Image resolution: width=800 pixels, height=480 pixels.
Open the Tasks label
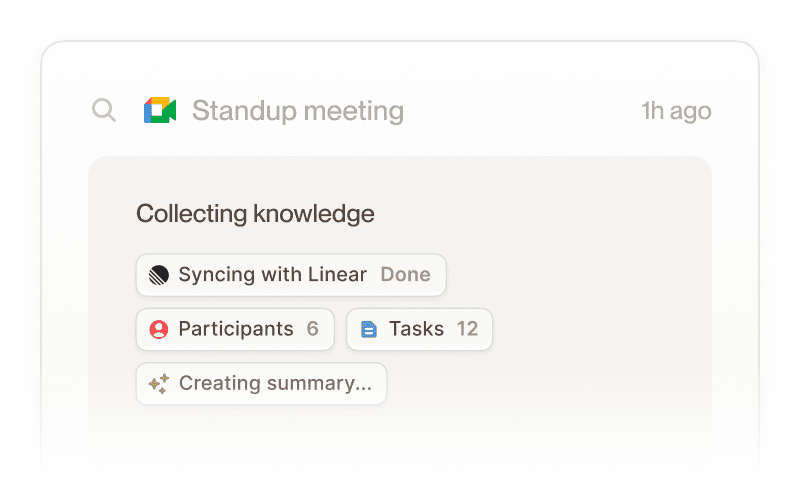[x=416, y=329]
